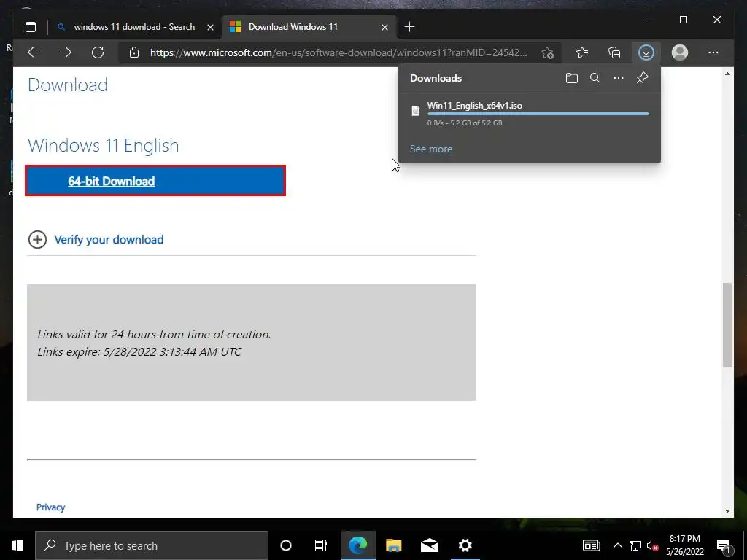Click the page vertical scrollbar thumb
This screenshot has height=560, width=747.
tap(727, 324)
